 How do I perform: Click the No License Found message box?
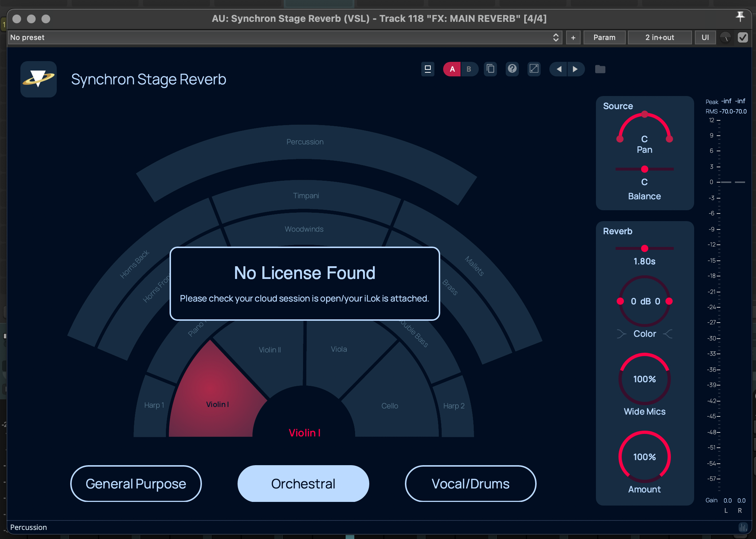click(305, 284)
